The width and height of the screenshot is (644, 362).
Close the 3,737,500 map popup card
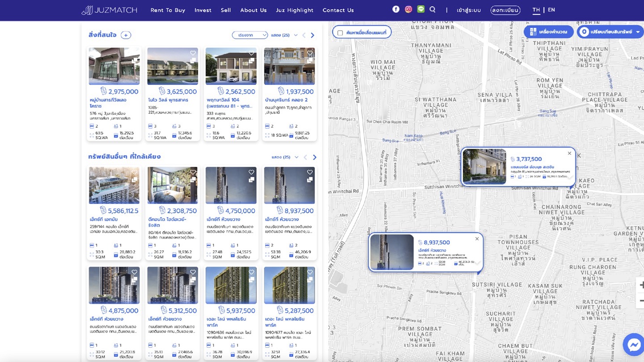(x=569, y=153)
